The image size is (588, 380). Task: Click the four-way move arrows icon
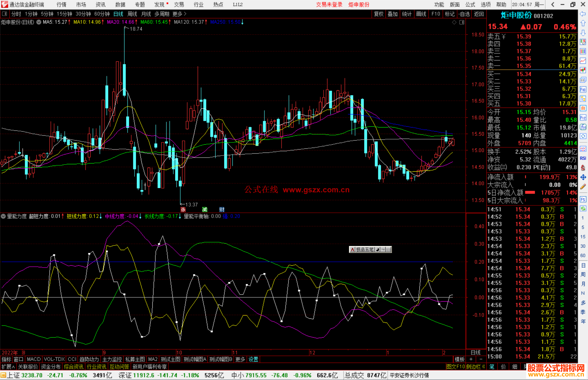pyautogui.click(x=583, y=177)
